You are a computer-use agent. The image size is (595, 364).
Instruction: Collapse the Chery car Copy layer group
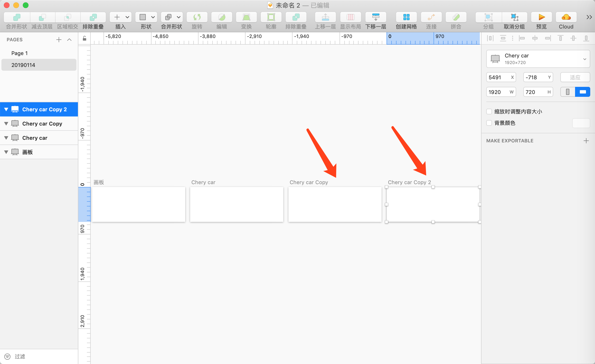pos(6,124)
